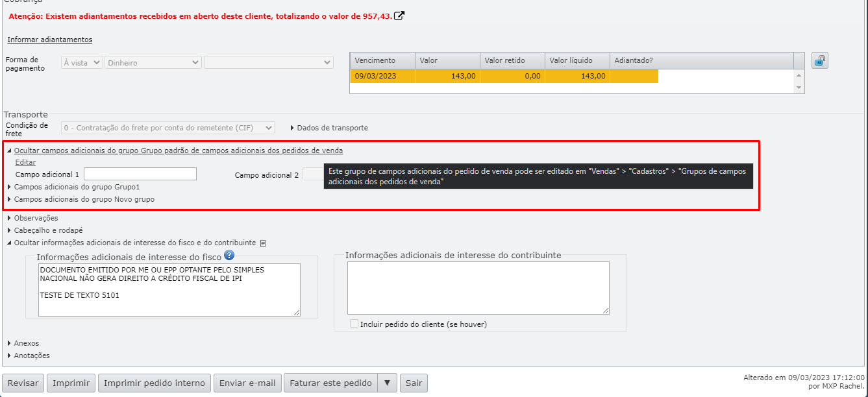This screenshot has height=397, width=868.
Task: Click the Valor líquido column header
Action: (577, 60)
